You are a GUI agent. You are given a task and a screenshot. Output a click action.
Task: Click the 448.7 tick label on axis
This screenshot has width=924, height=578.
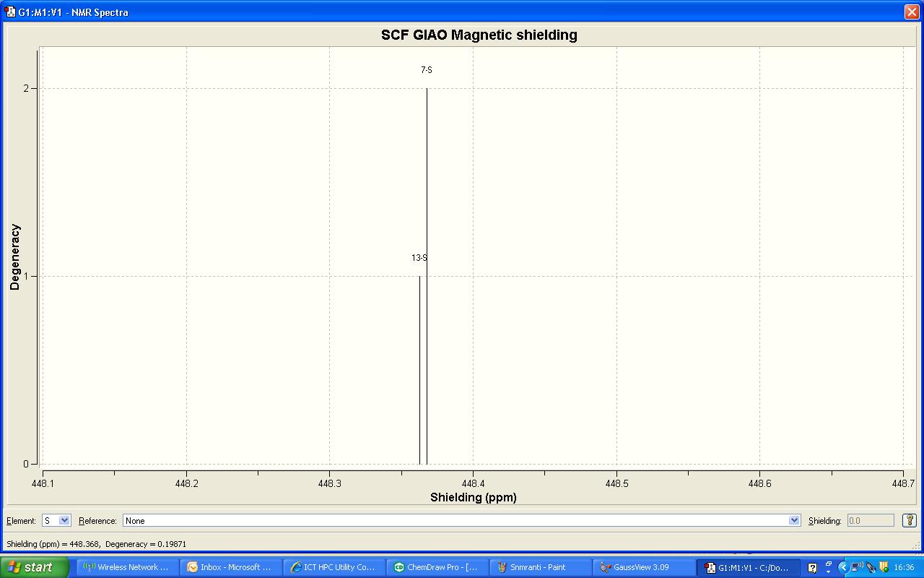(902, 483)
